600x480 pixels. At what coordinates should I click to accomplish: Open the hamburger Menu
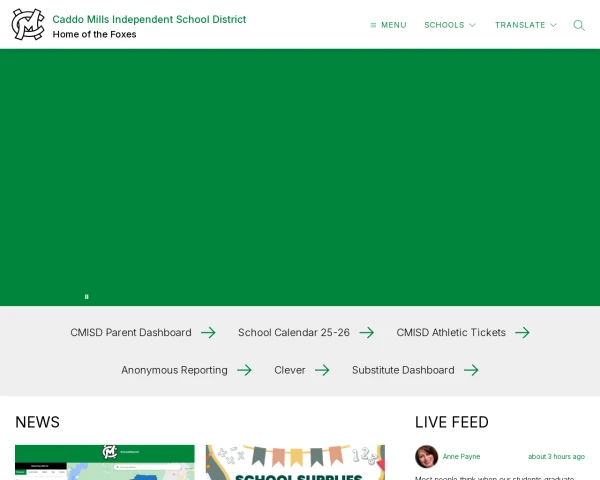tap(388, 25)
